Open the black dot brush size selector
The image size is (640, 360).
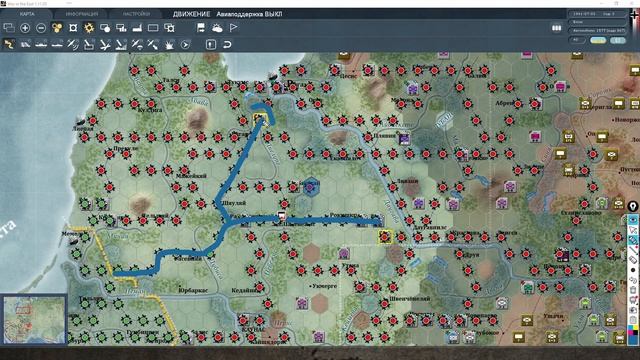coord(633,270)
